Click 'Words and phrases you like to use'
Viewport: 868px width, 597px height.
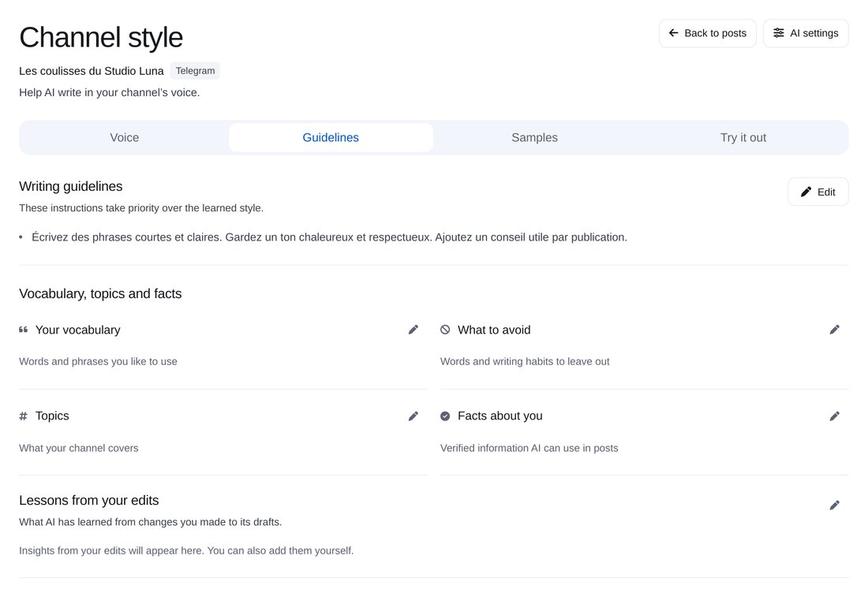pyautogui.click(x=98, y=362)
